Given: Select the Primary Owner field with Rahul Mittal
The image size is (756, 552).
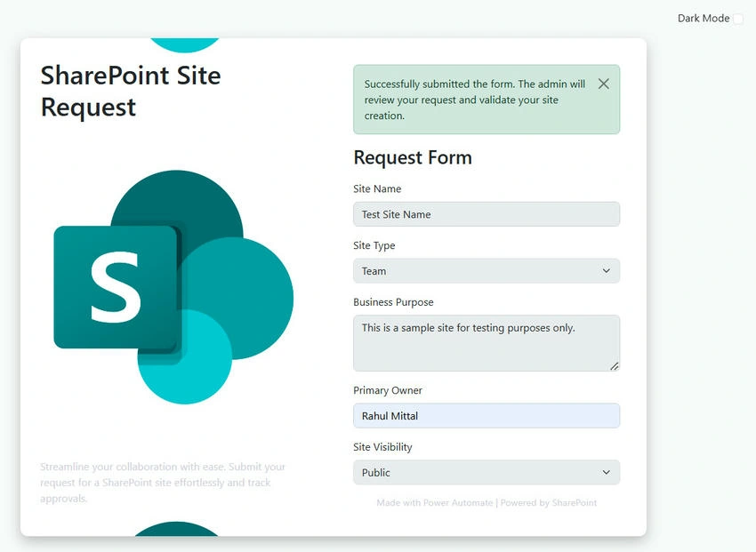Looking at the screenshot, I should (486, 416).
